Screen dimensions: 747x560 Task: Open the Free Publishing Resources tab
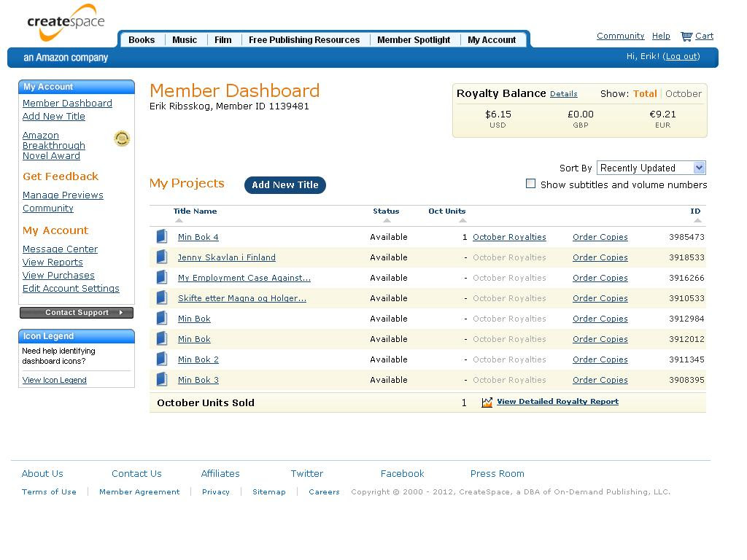pos(304,40)
